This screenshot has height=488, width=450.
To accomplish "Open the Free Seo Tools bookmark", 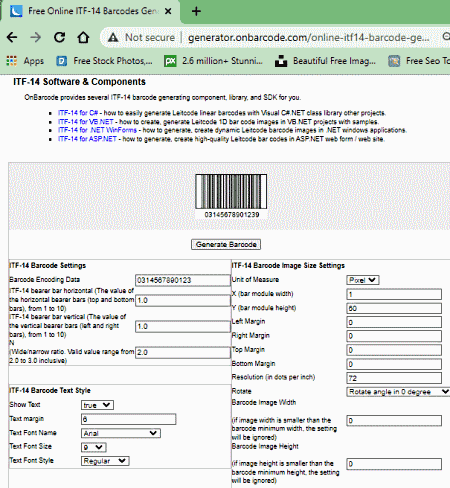I will tap(419, 61).
